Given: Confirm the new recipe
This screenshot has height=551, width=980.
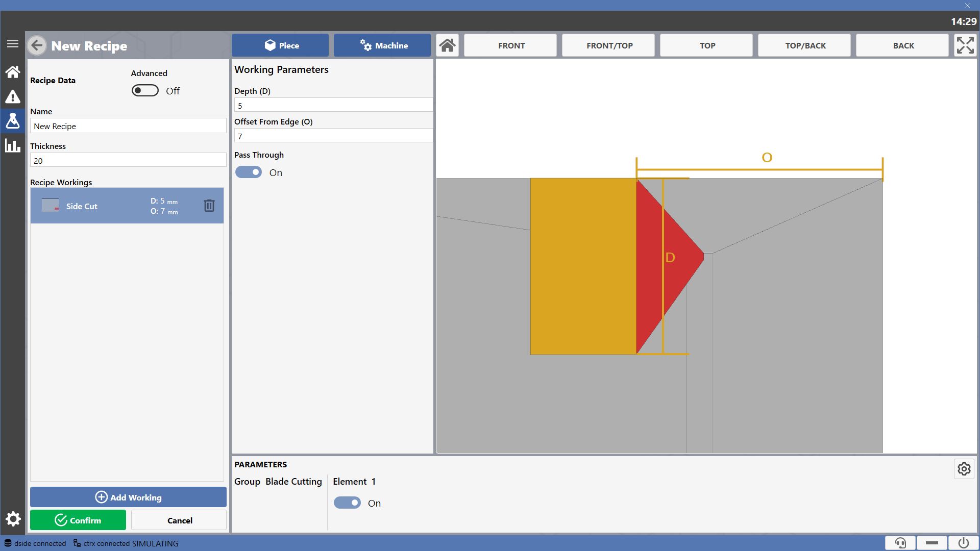Looking at the screenshot, I should pos(78,520).
